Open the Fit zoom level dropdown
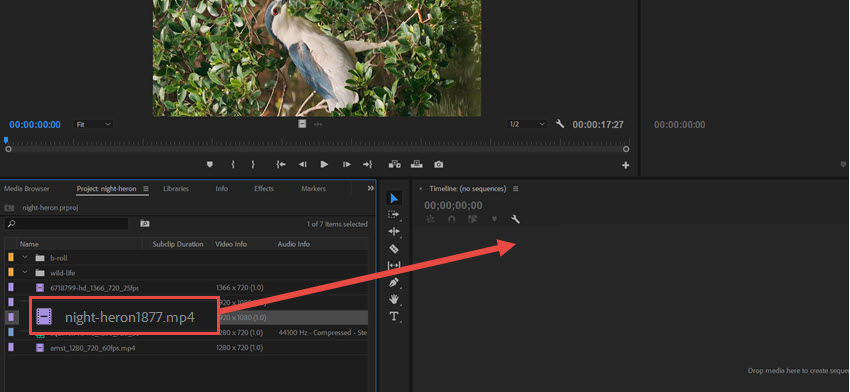Viewport: 850px width, 392px height. point(93,124)
